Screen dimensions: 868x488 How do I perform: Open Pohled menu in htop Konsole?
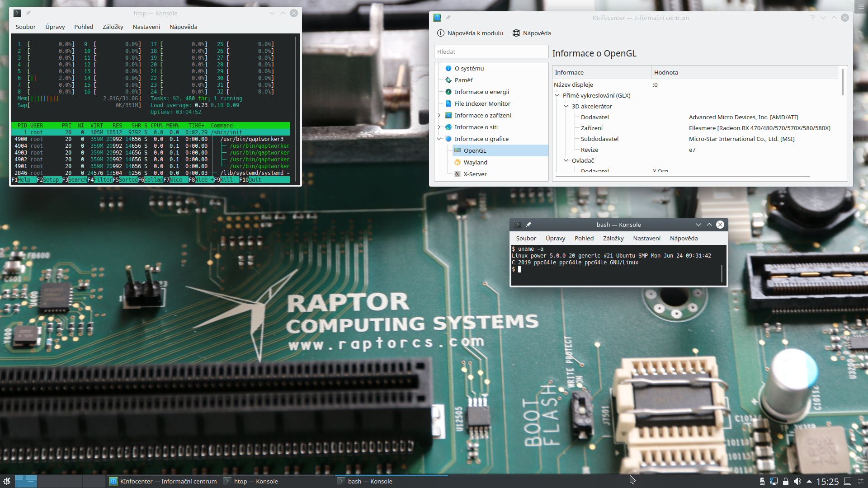(x=84, y=27)
